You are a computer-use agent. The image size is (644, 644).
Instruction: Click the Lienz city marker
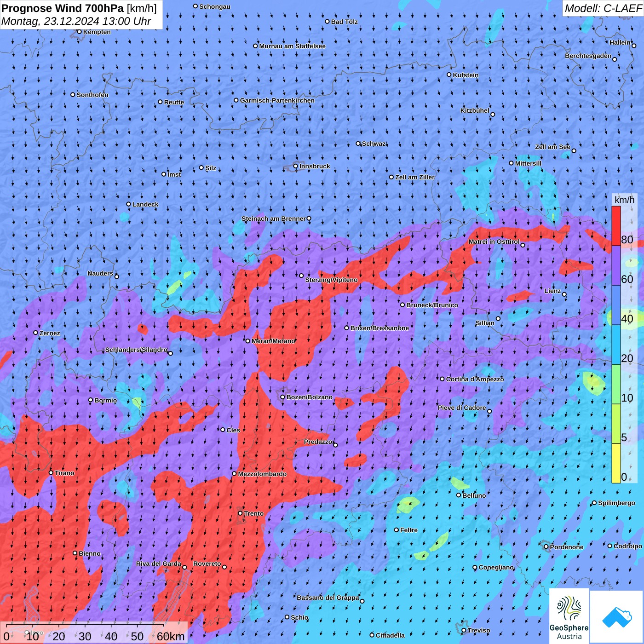point(564,294)
